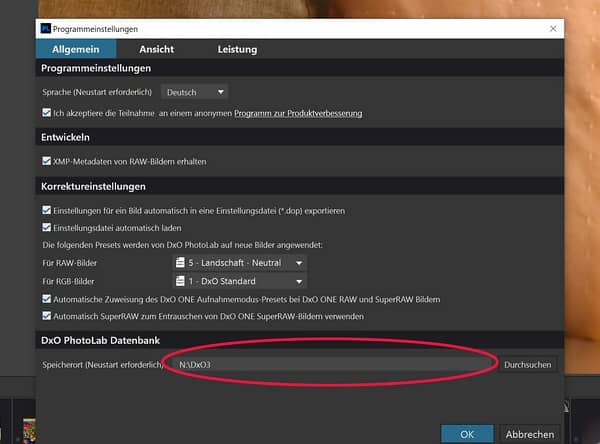Toggle DxO ONE Aufnahmemodus-Presets checkbox

(47, 299)
